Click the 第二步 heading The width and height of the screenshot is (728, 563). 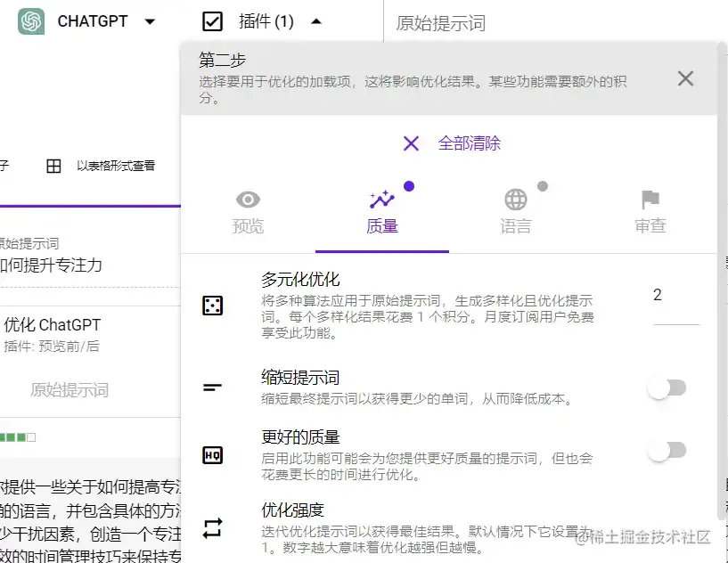[223, 60]
